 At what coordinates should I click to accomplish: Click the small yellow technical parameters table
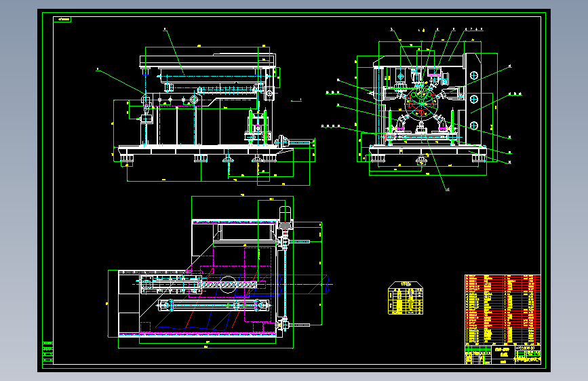click(406, 298)
